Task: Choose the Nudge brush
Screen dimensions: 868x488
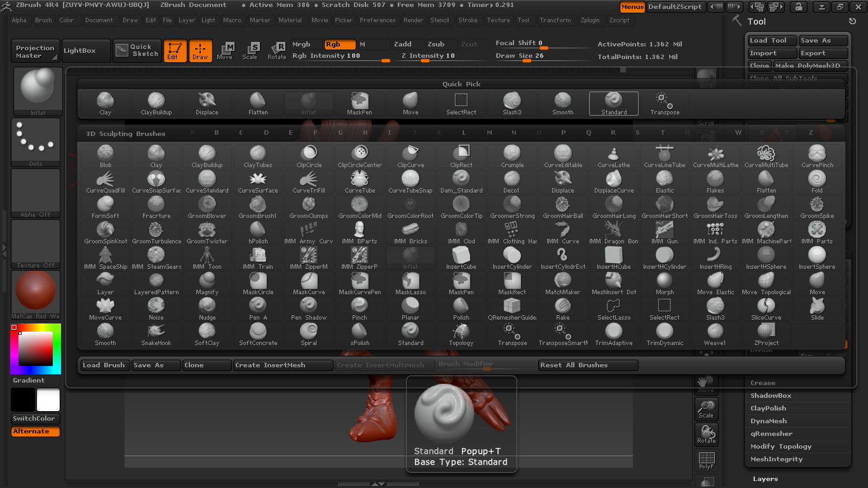Action: pyautogui.click(x=207, y=309)
